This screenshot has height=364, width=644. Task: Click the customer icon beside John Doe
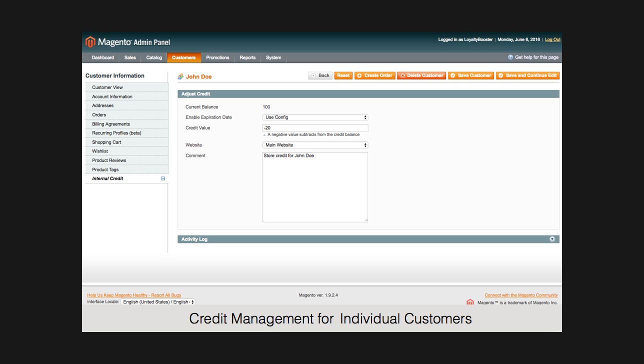[x=181, y=76]
